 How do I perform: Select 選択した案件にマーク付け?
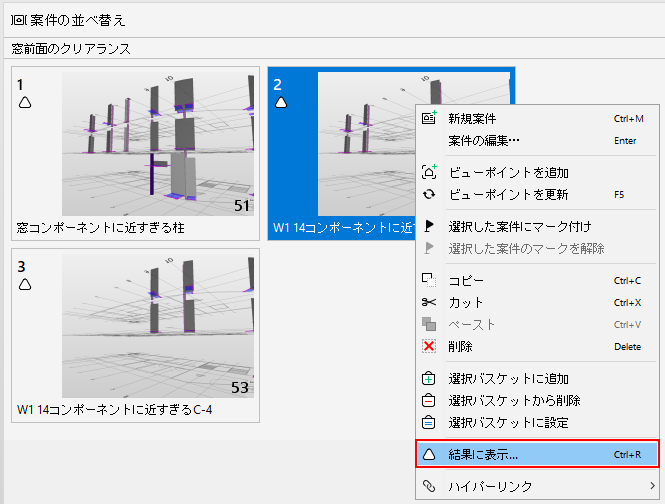click(537, 226)
